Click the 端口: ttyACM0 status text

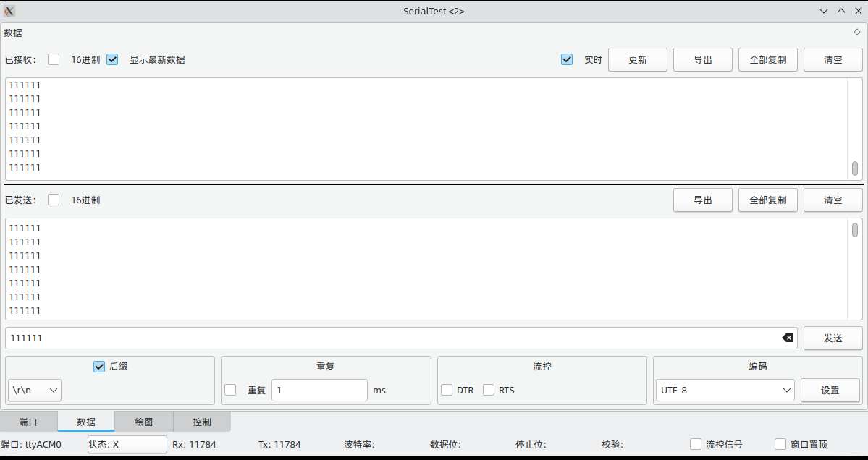pos(31,444)
